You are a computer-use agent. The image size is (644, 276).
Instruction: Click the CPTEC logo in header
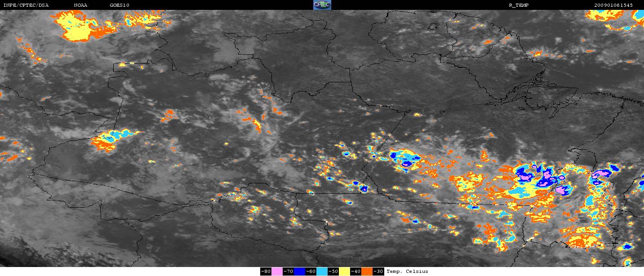pos(322,5)
